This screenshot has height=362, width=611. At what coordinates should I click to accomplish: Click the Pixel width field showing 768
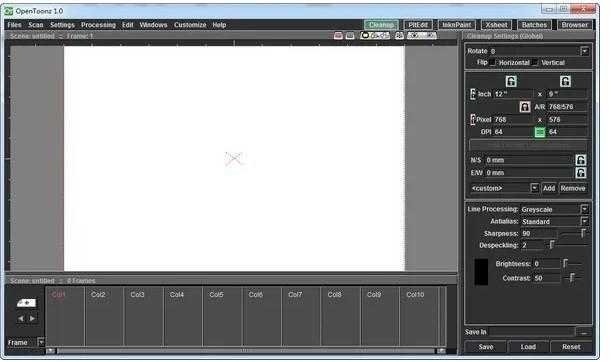(513, 120)
